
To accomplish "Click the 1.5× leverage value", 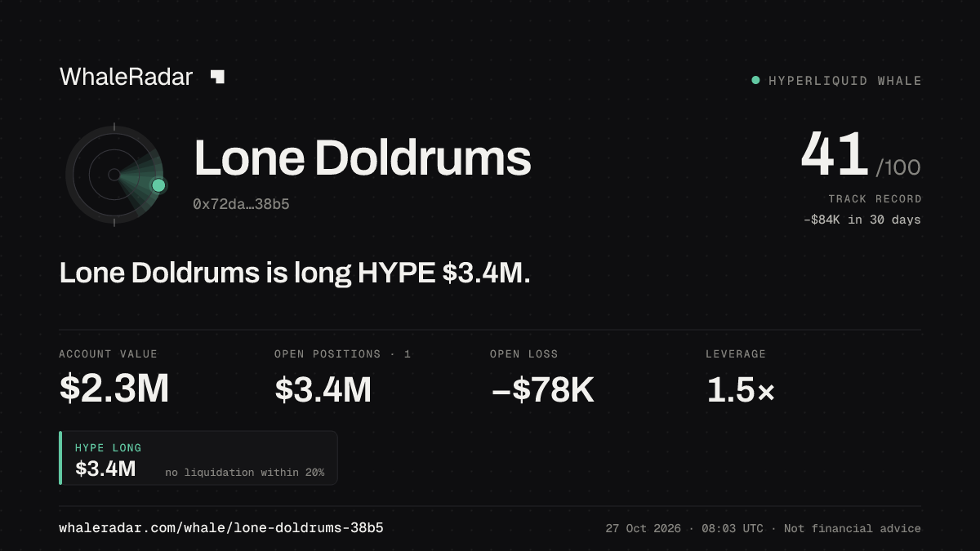I will click(741, 389).
